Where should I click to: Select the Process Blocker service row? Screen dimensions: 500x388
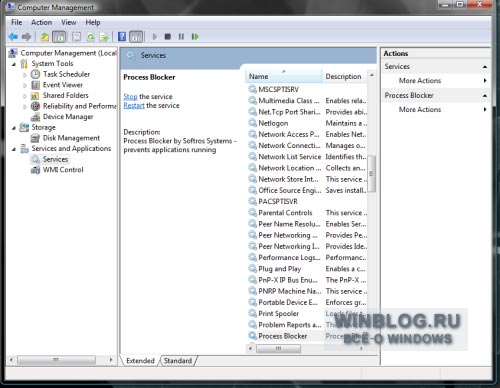click(x=307, y=336)
